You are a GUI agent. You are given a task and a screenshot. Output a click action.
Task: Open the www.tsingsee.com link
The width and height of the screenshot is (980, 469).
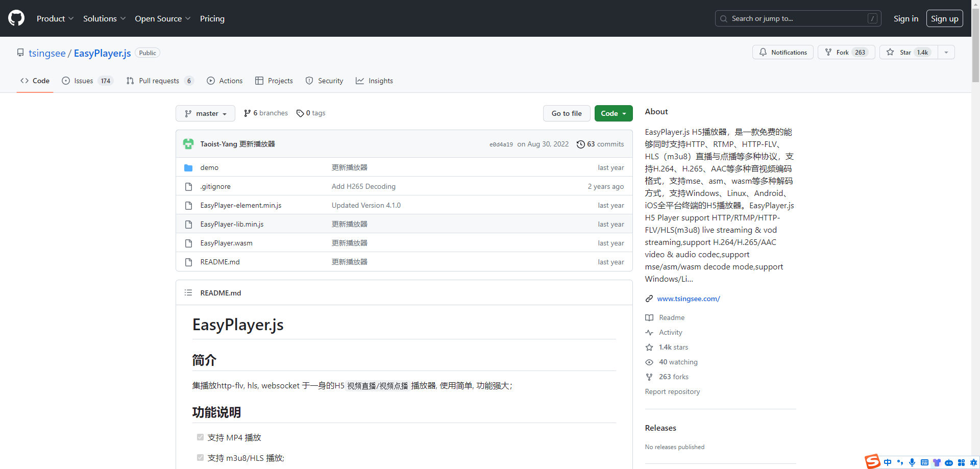[x=688, y=299]
